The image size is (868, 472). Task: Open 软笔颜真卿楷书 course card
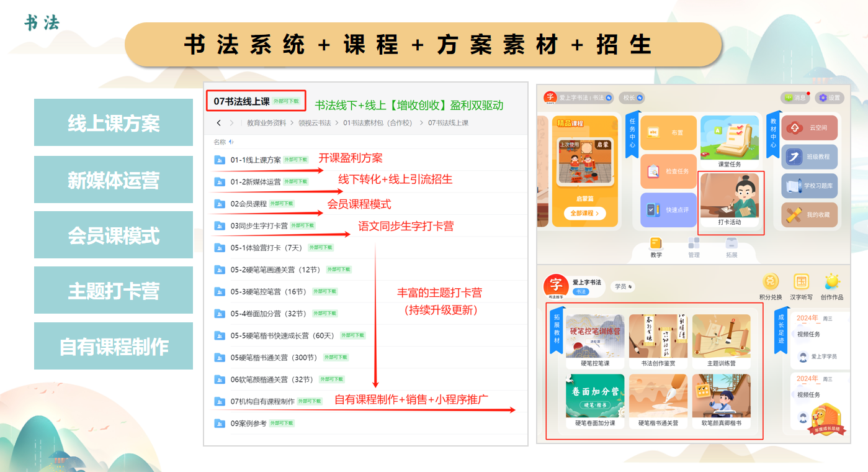721,401
